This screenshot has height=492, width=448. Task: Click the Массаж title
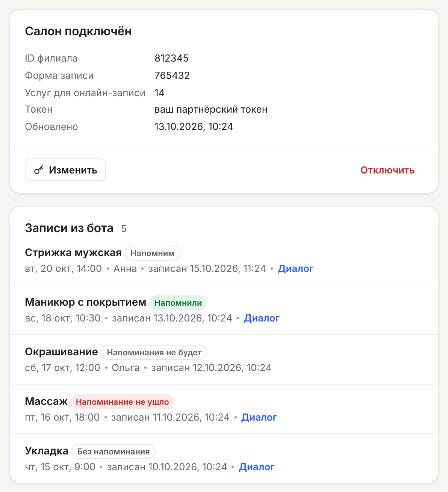click(46, 401)
